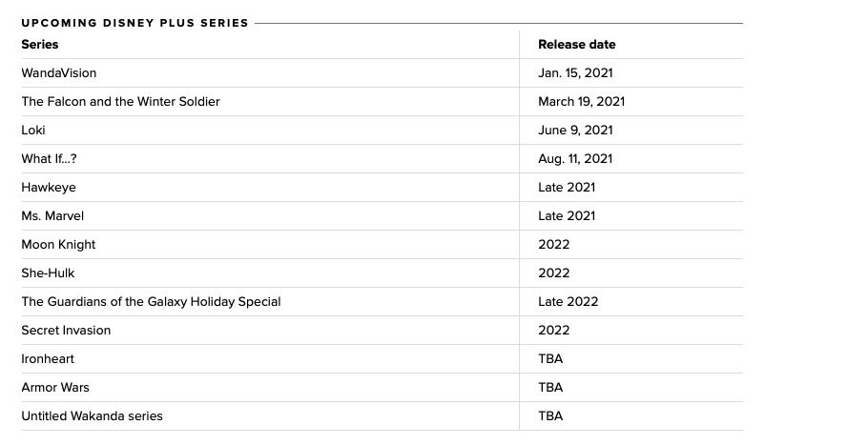Select the WandaVision series name
The width and height of the screenshot is (868, 445).
(59, 73)
